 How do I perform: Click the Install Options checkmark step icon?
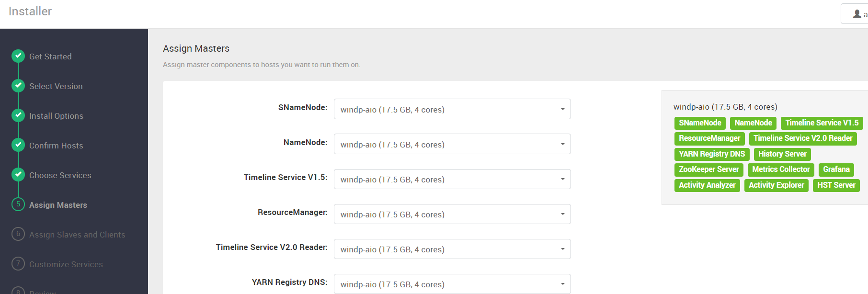(x=18, y=115)
